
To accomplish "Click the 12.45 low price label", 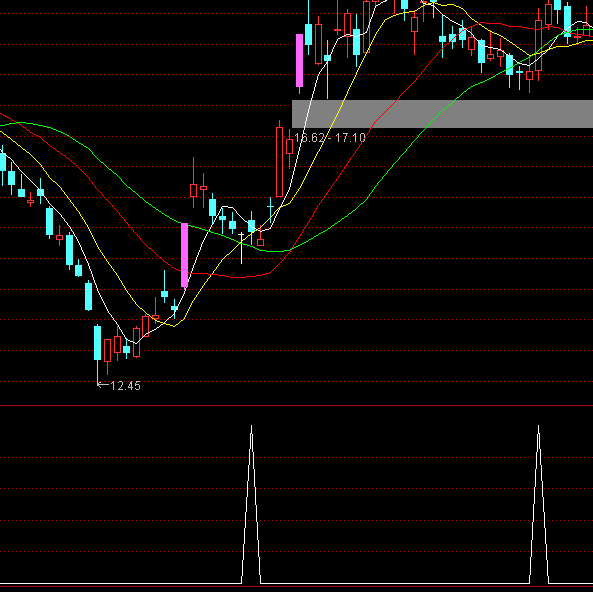I will pyautogui.click(x=125, y=386).
